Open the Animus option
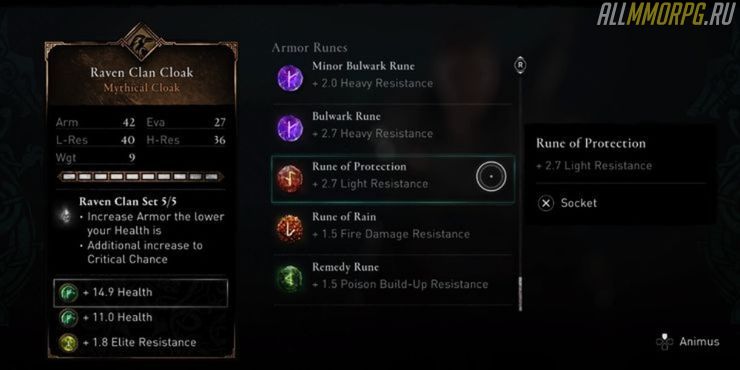The height and width of the screenshot is (370, 740). pos(699,342)
